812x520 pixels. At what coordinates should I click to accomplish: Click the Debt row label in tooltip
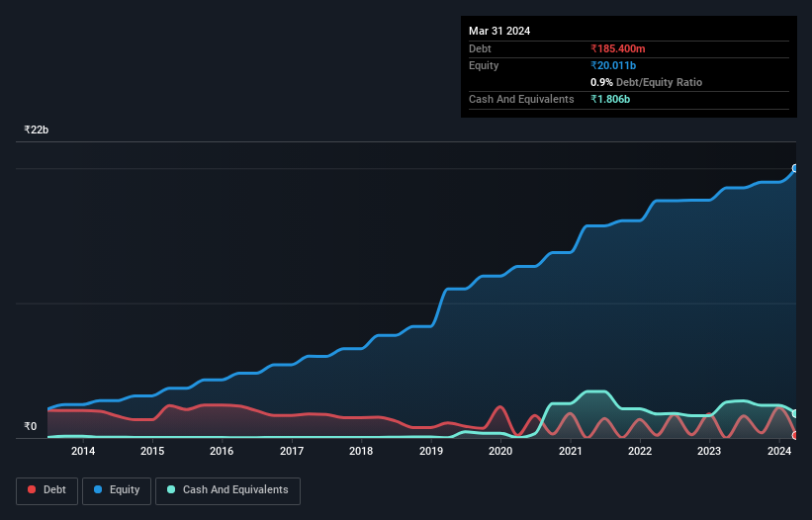(480, 48)
